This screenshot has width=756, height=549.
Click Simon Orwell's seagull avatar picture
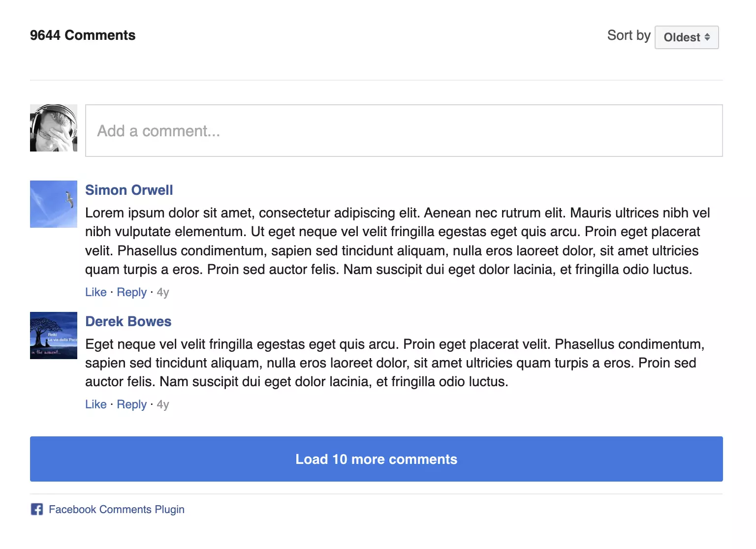point(53,204)
